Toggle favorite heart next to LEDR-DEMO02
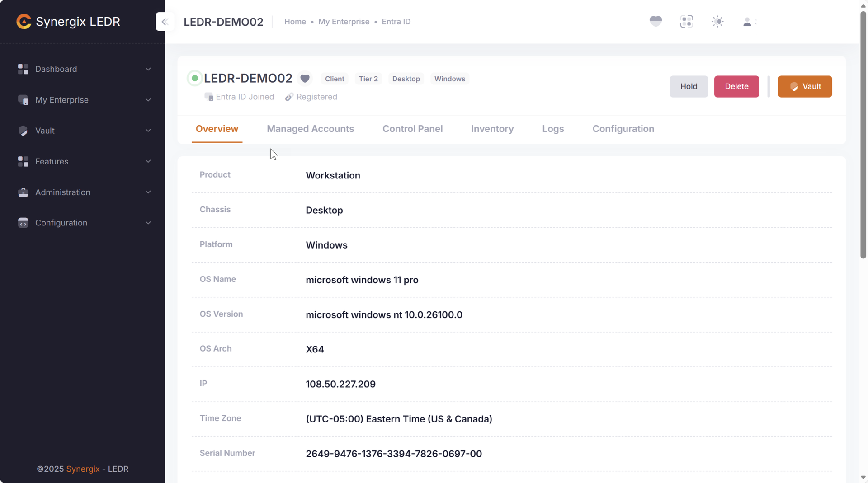The width and height of the screenshot is (868, 483). [305, 78]
